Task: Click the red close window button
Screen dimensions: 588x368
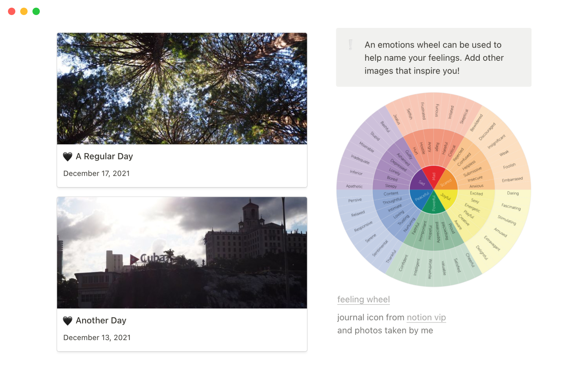Action: 12,11
